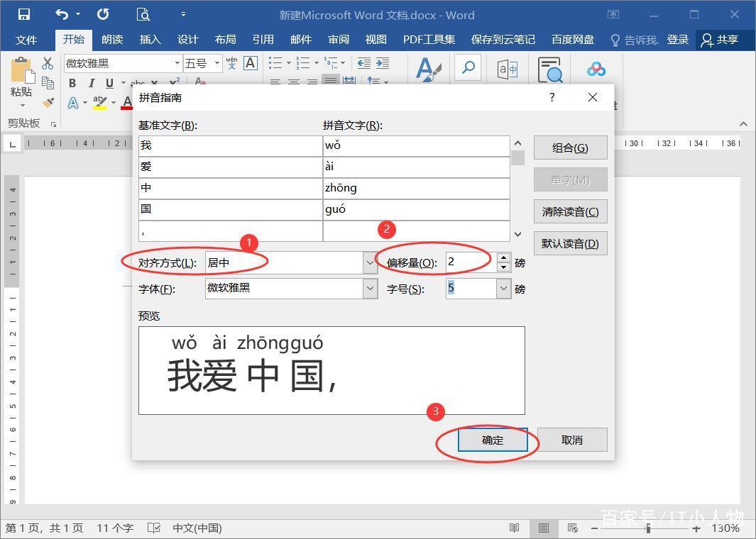Screen dimensions: 756x539
Task: Click the 取消 Cancel button
Action: (572, 440)
